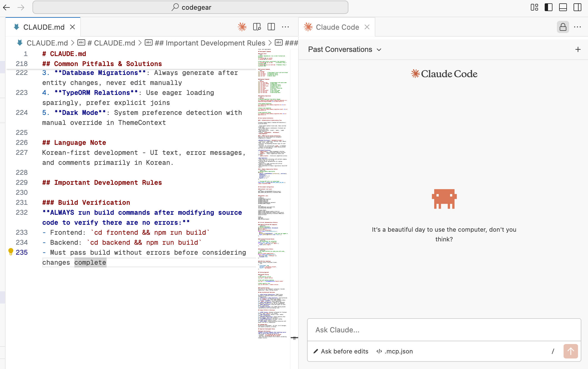Image resolution: width=588 pixels, height=369 pixels.
Task: Open the Important Development Rules breadcrumb
Action: [210, 43]
